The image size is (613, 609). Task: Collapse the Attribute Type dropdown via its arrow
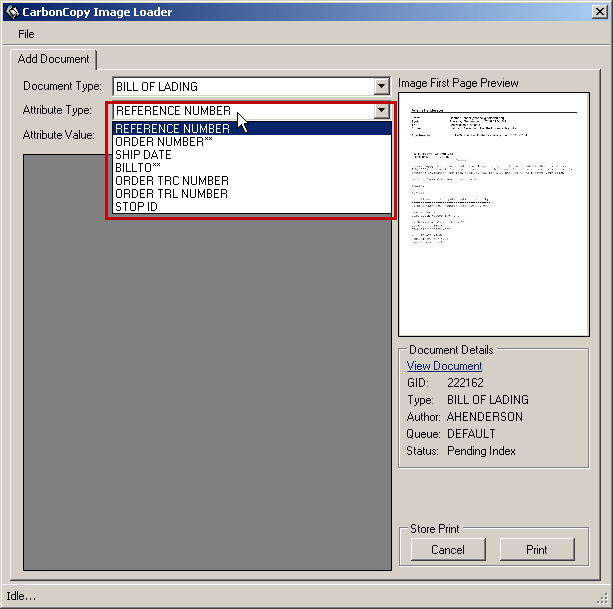380,111
